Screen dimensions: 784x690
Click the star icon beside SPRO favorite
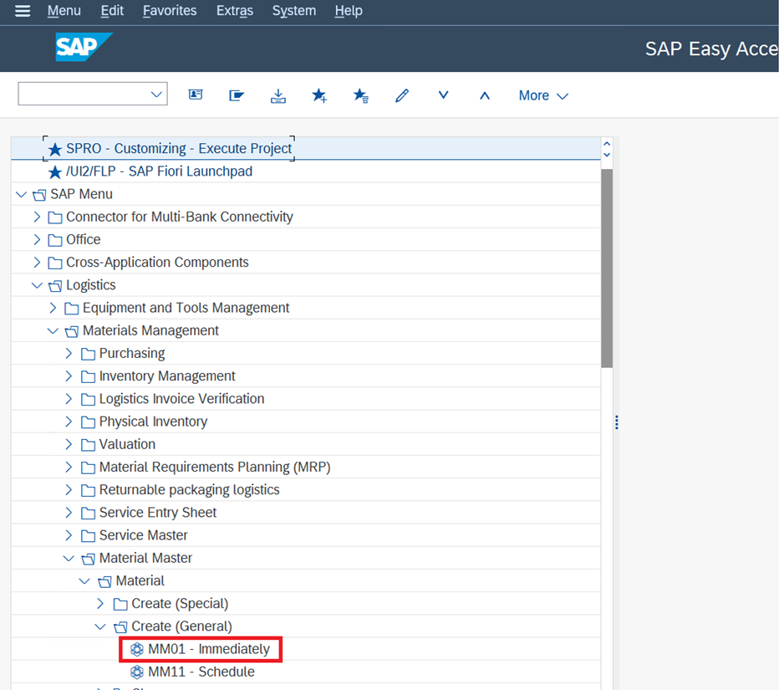55,149
